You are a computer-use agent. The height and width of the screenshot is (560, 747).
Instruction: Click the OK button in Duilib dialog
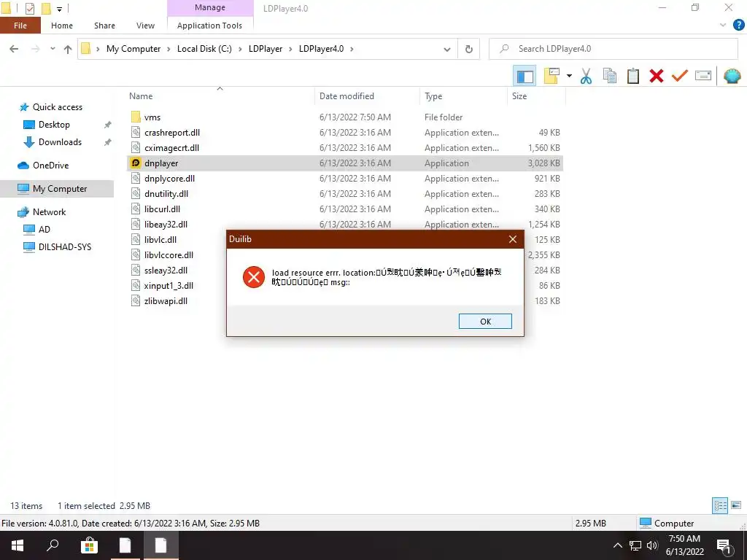(485, 322)
